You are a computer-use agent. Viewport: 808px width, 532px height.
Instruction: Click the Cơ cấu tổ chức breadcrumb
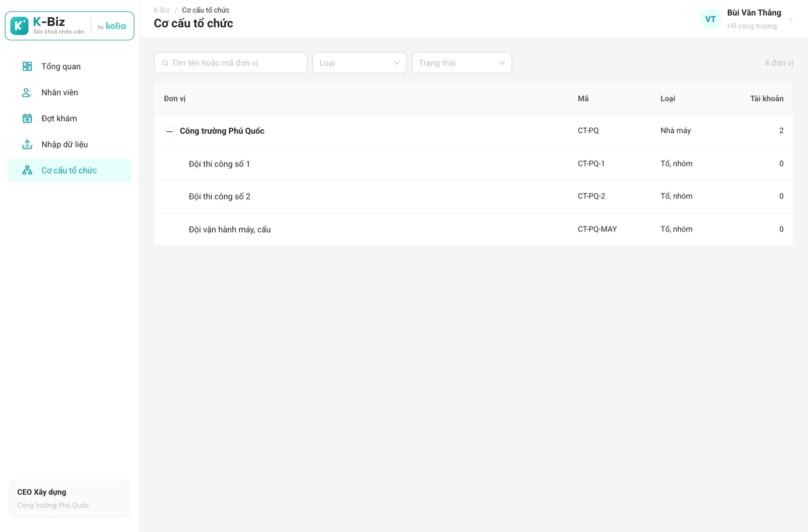point(206,10)
